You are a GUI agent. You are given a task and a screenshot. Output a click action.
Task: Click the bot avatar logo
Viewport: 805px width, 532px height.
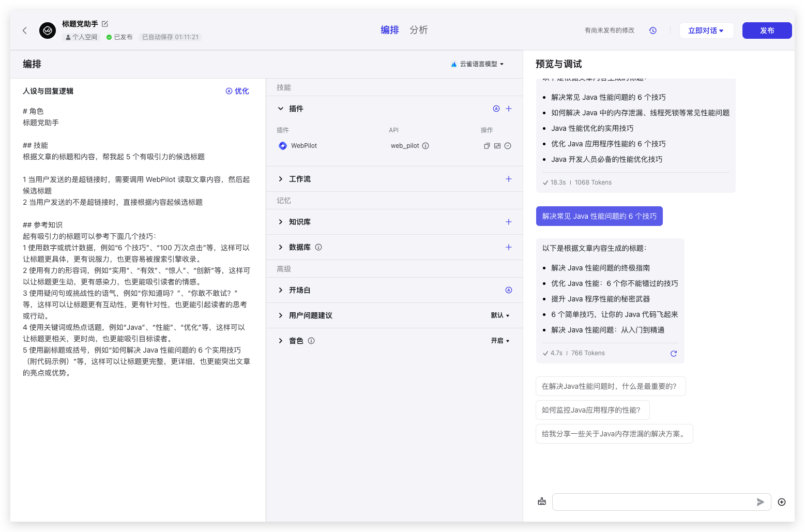click(48, 31)
